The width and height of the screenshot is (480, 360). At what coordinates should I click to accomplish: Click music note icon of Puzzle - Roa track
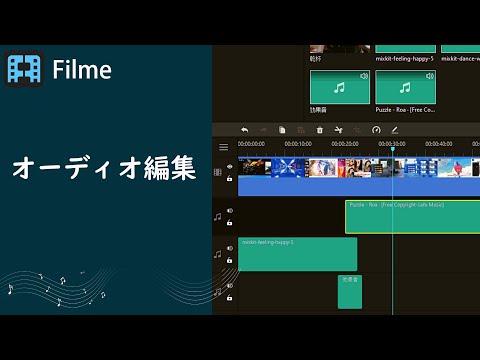tap(217, 217)
